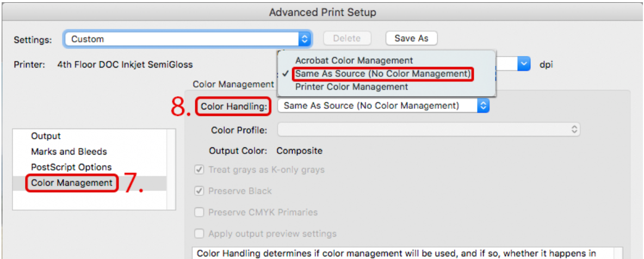Toggle Treat grays as K-only grays
This screenshot has width=644, height=259.
pos(200,170)
